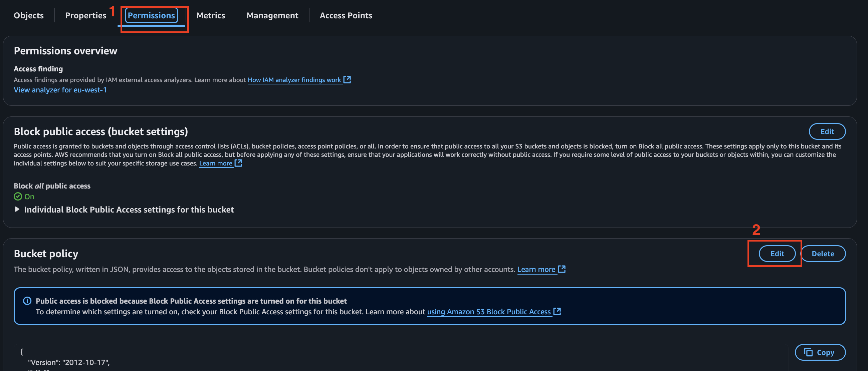
Task: Open 'using Amazon S3 Block Public Access' link
Action: (x=489, y=312)
